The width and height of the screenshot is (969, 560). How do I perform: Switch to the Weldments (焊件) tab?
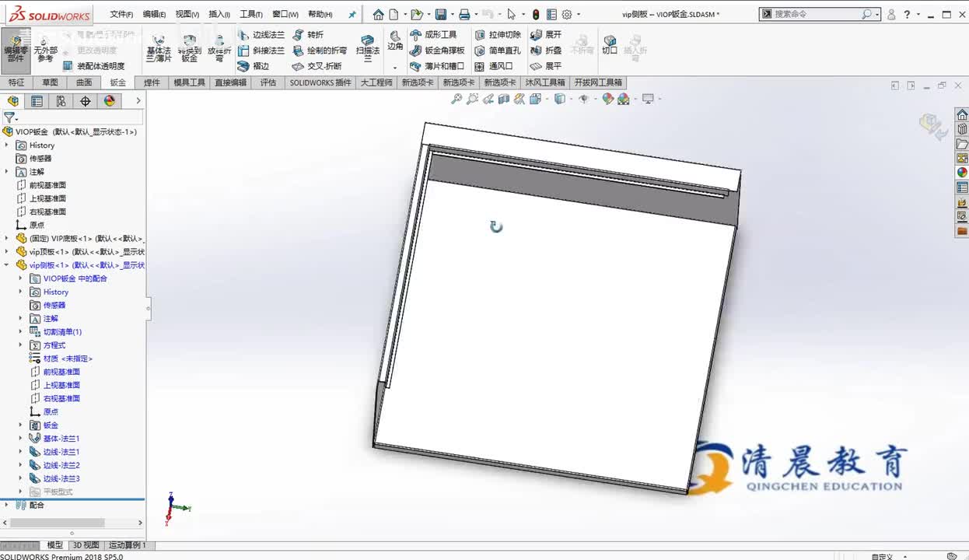pyautogui.click(x=152, y=82)
